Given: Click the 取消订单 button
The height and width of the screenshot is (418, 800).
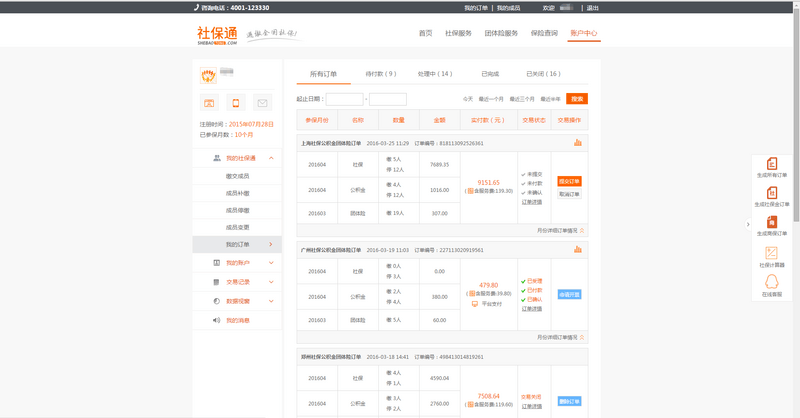Looking at the screenshot, I should pyautogui.click(x=569, y=194).
